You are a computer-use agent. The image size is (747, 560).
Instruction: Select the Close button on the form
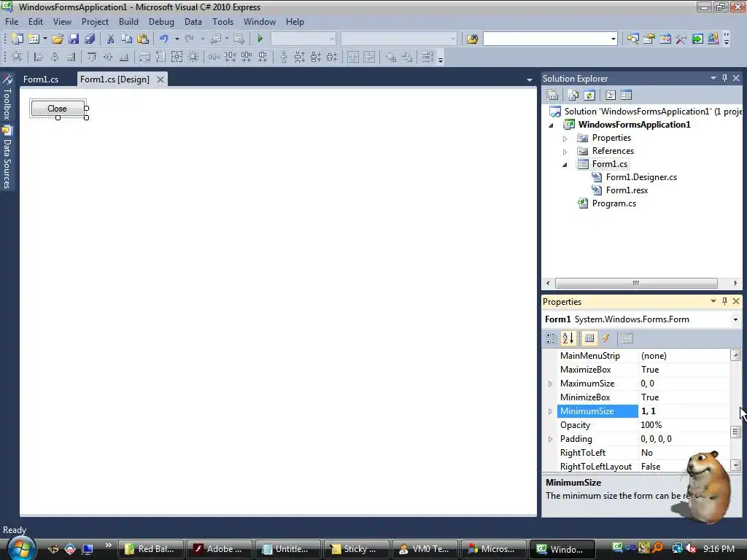click(57, 109)
